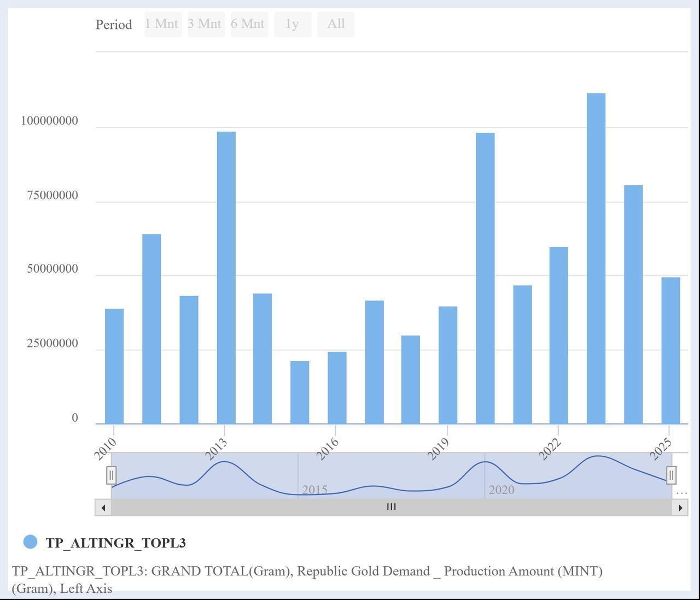Click the scrollbar grip handle

[390, 507]
